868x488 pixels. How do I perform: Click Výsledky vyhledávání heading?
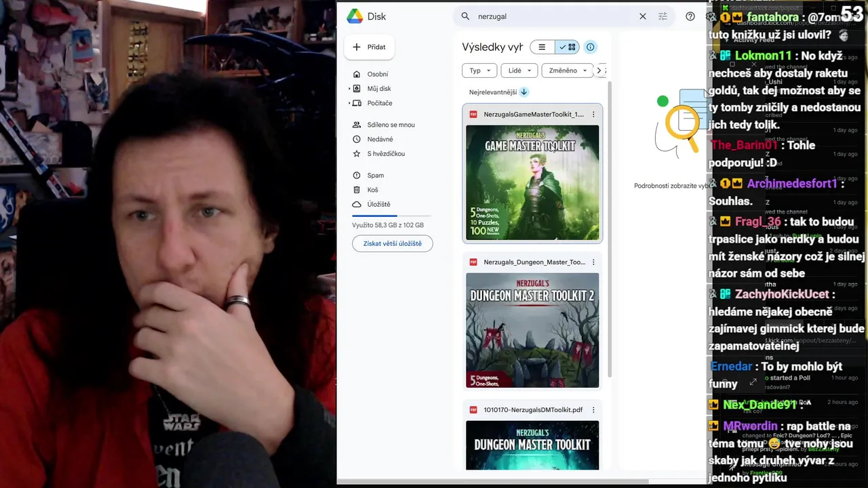pos(492,47)
